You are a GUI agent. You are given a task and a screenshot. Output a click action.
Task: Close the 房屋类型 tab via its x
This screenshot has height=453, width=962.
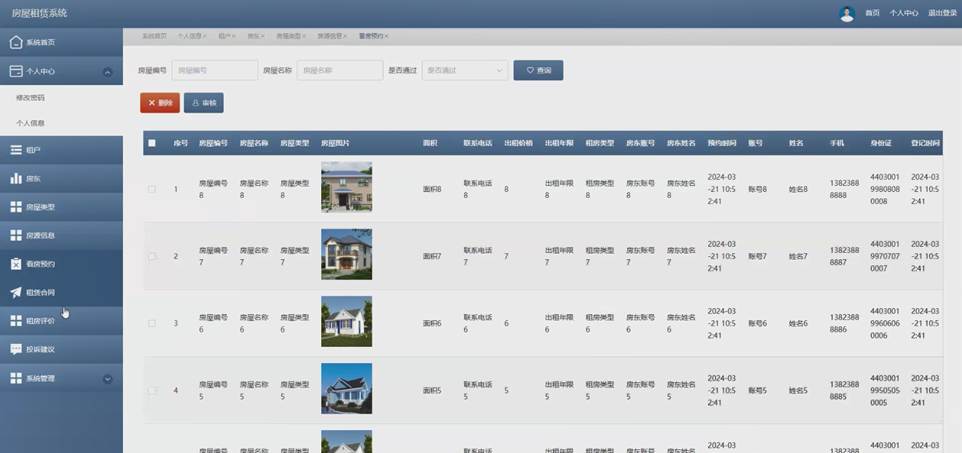[x=304, y=36]
